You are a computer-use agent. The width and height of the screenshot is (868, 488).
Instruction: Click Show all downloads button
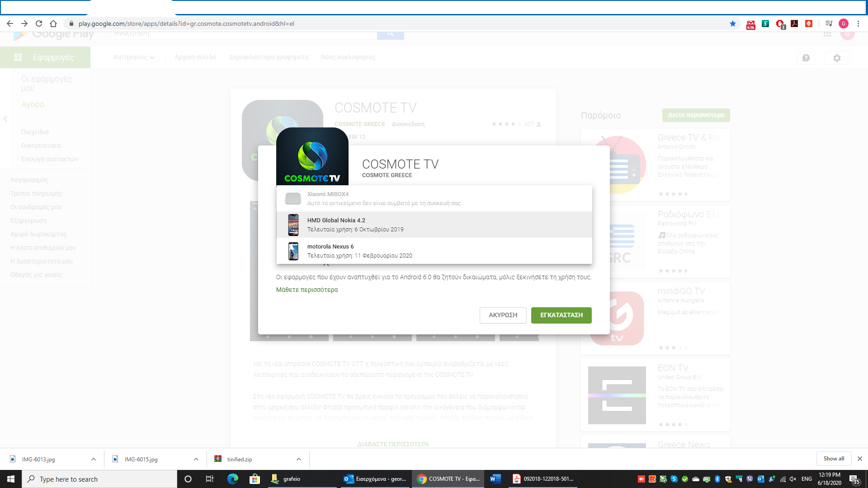click(x=833, y=459)
